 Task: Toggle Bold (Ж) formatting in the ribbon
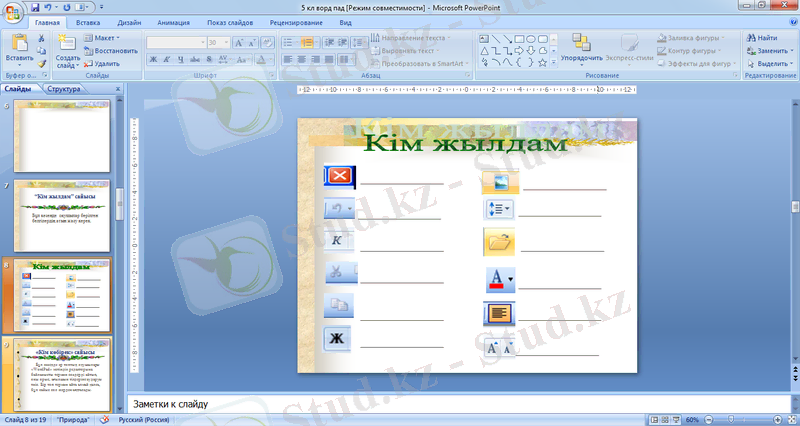pyautogui.click(x=154, y=59)
